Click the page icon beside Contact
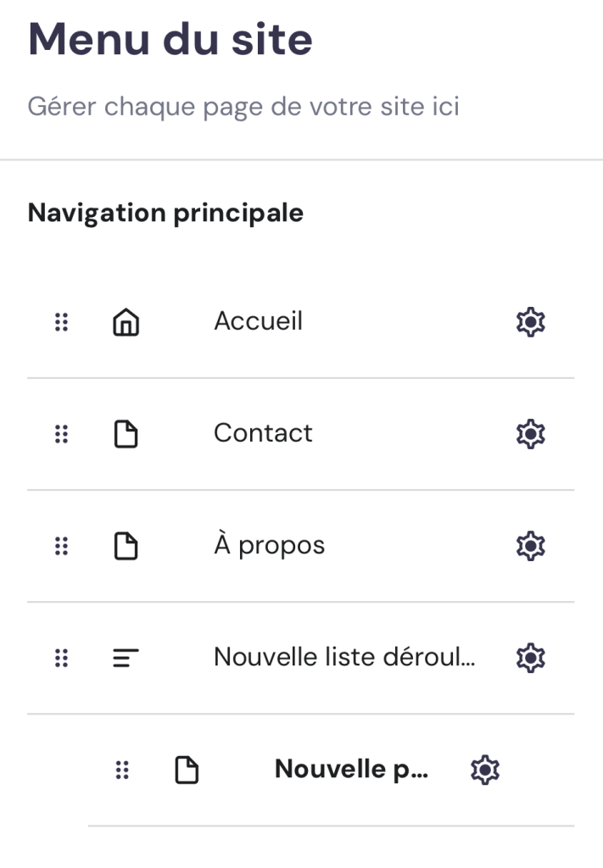603x868 pixels. click(x=126, y=434)
